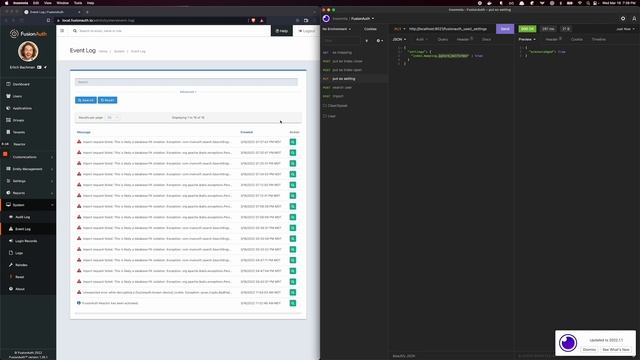Open Insomnia account icon
The width and height of the screenshot is (640, 360).
coord(634,19)
